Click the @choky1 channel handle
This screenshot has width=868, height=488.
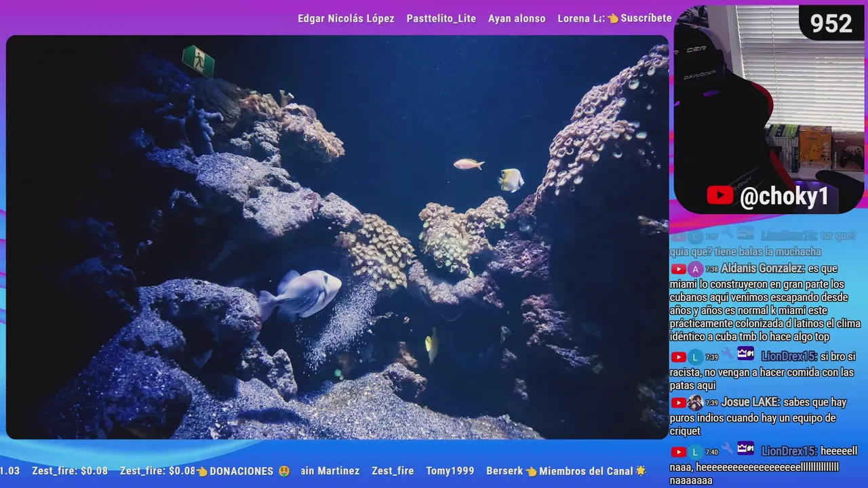[785, 197]
